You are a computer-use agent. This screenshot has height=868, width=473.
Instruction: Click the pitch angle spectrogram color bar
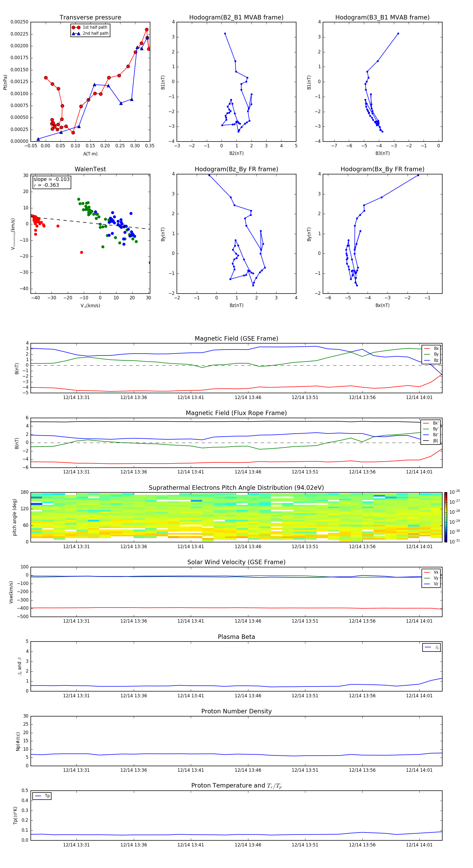pyautogui.click(x=445, y=517)
